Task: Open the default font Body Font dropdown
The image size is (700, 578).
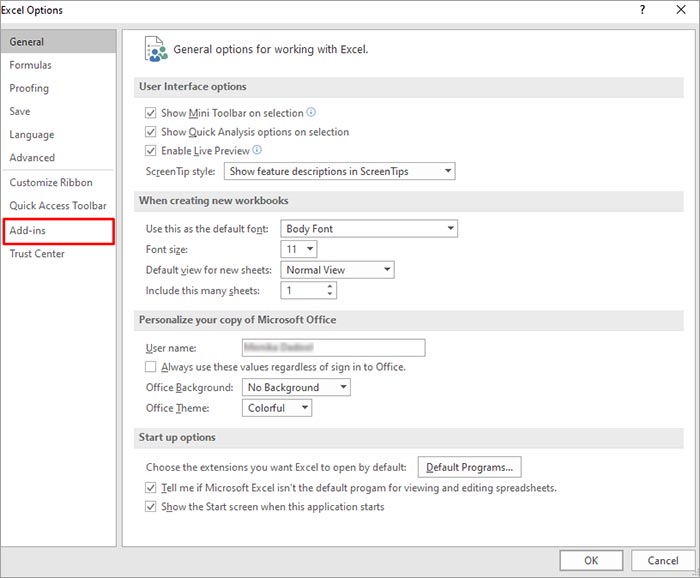Action: [369, 229]
